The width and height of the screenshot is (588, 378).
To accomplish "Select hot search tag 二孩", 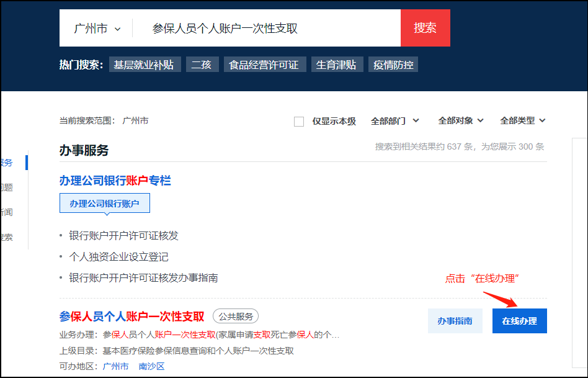I will (202, 65).
